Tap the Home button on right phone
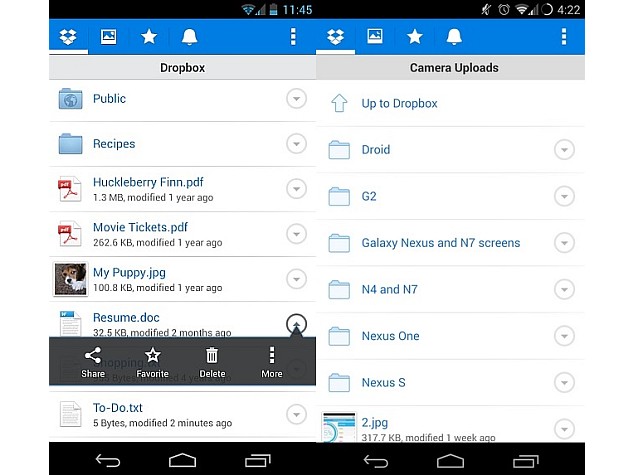This screenshot has height=475, width=635. pyautogui.click(x=450, y=461)
